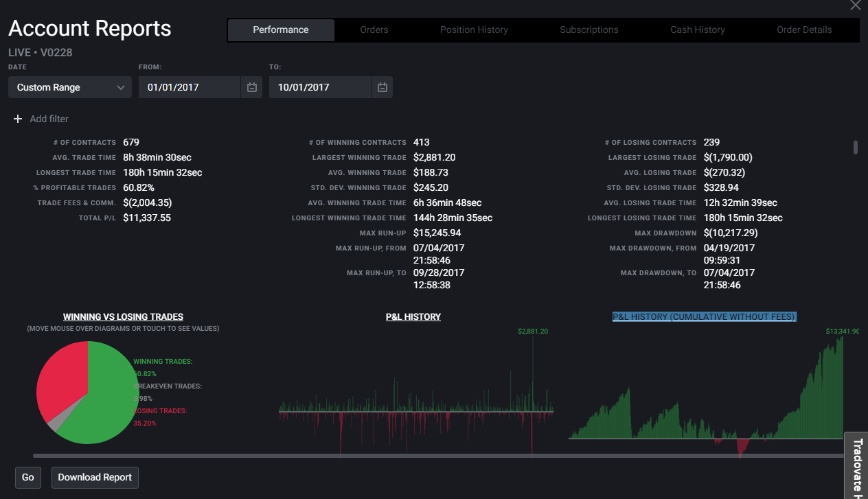Image resolution: width=868 pixels, height=499 pixels.
Task: Click the FROM date field 01/01/2017
Action: pyautogui.click(x=190, y=87)
